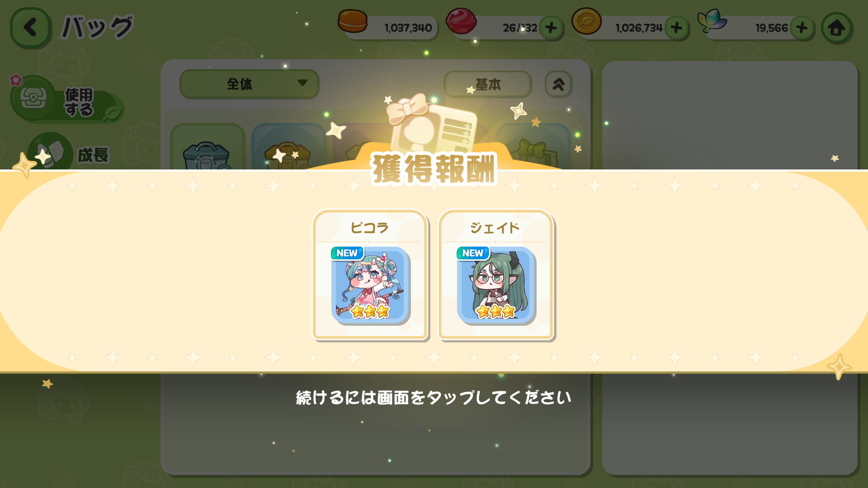Open the home screen icon
Screen dimensions: 868x488
(836, 28)
